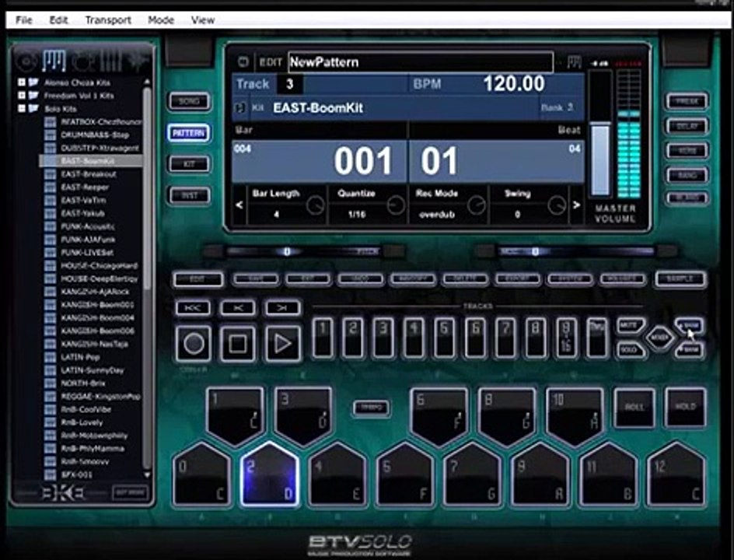734x560 pixels.
Task: Open the Transport menu
Action: [108, 19]
